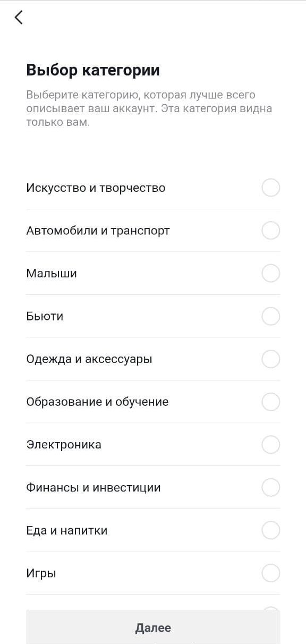Tap the Электроника category label
Viewport: 306px width, 644px height.
[64, 445]
